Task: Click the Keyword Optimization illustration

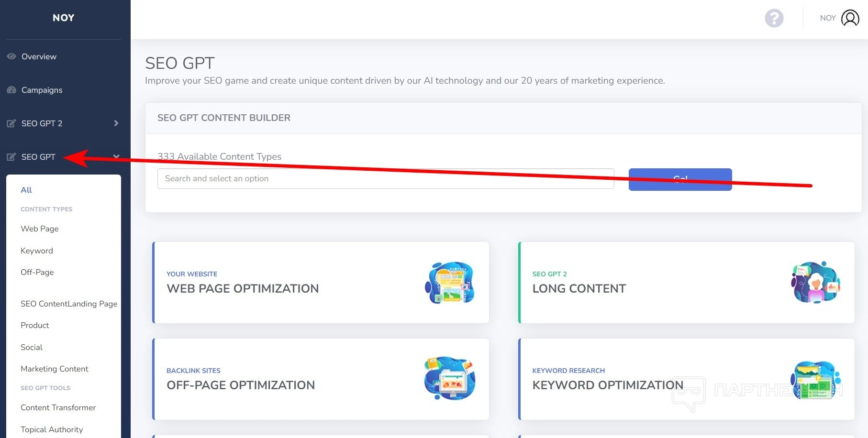Action: [816, 380]
